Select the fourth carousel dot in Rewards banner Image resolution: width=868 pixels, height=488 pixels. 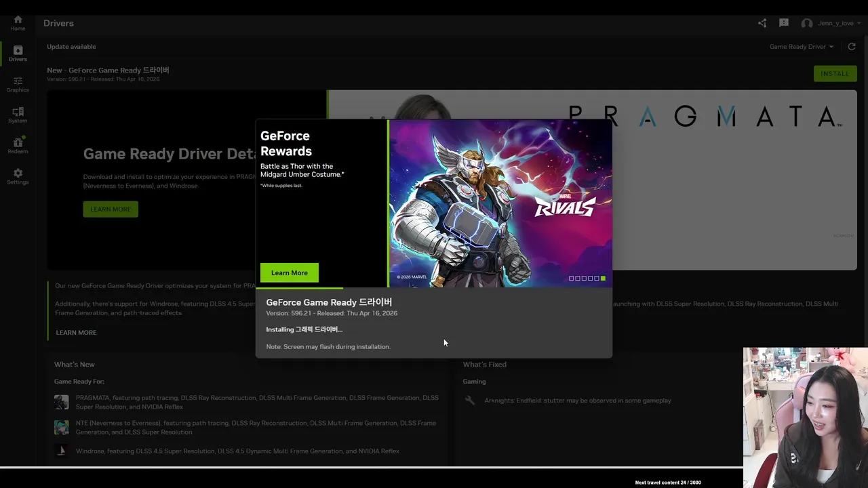click(591, 279)
